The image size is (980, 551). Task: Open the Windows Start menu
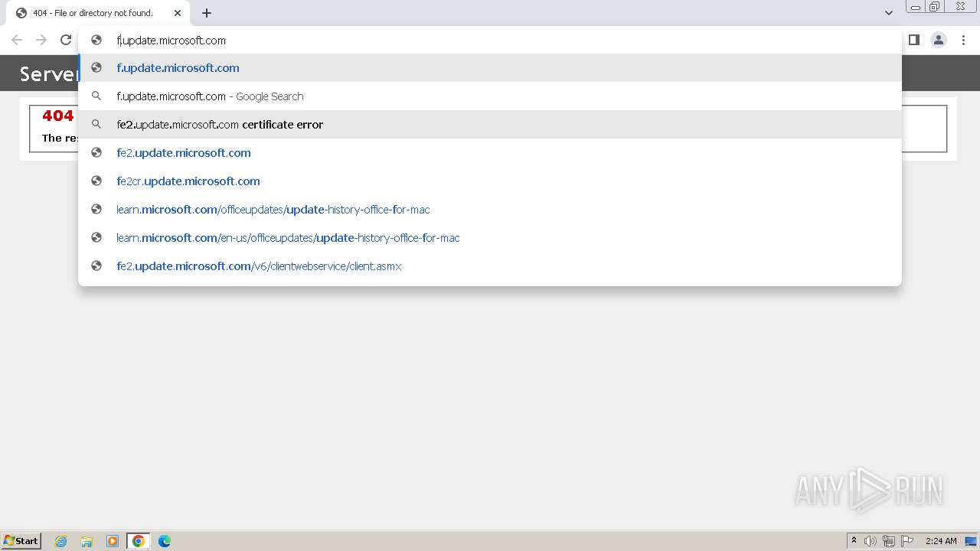click(21, 541)
